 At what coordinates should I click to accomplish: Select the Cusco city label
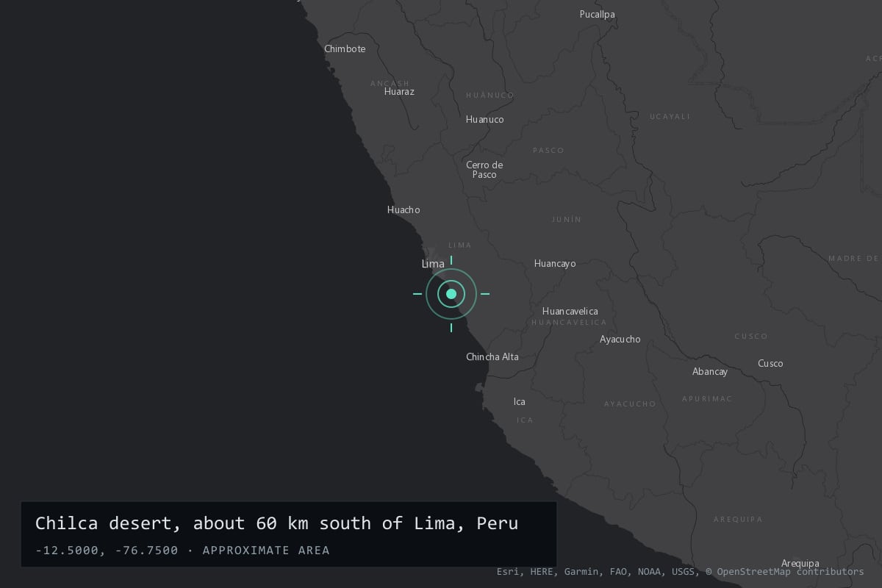(770, 363)
